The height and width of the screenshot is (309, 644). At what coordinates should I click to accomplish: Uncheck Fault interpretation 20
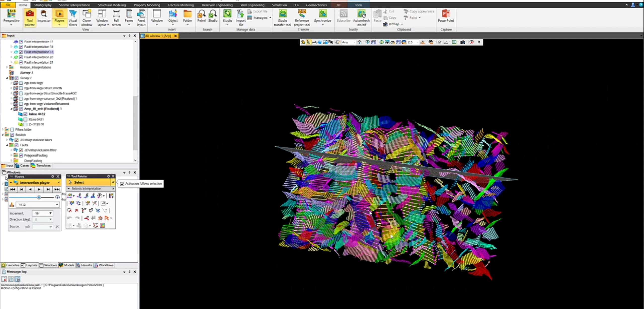click(21, 57)
